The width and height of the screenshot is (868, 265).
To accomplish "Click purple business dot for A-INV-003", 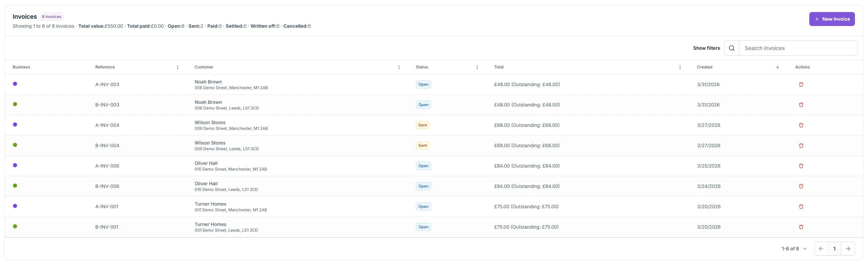I will tap(15, 84).
